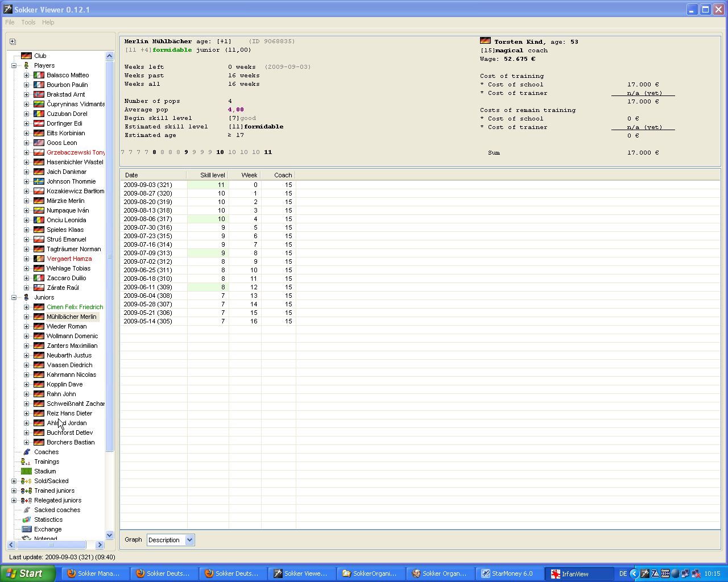Viewport: 728px width, 582px height.
Task: Click the Sacked coaches icon
Action: click(x=26, y=510)
